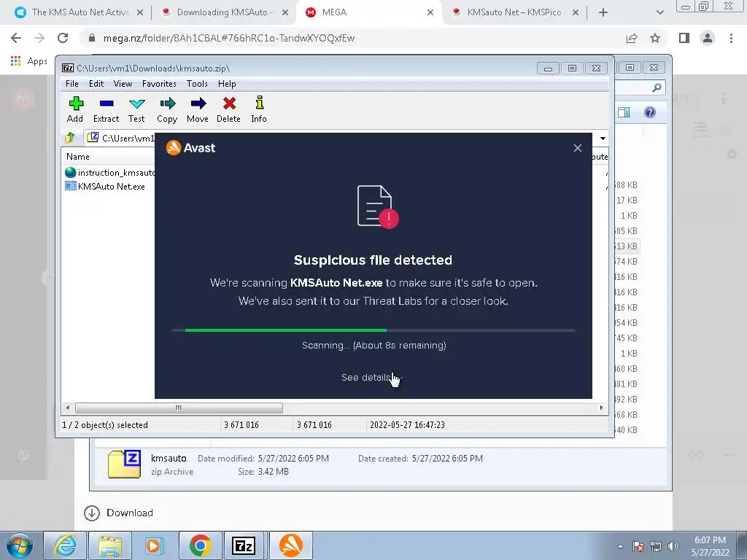Image resolution: width=747 pixels, height=560 pixels.
Task: Open Internet Explorer from the taskbar
Action: pyautogui.click(x=65, y=545)
